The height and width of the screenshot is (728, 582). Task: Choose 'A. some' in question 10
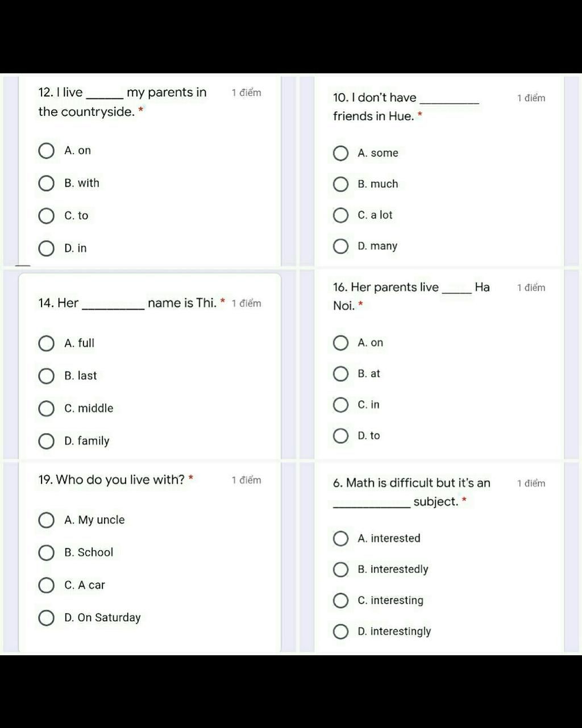tap(340, 153)
